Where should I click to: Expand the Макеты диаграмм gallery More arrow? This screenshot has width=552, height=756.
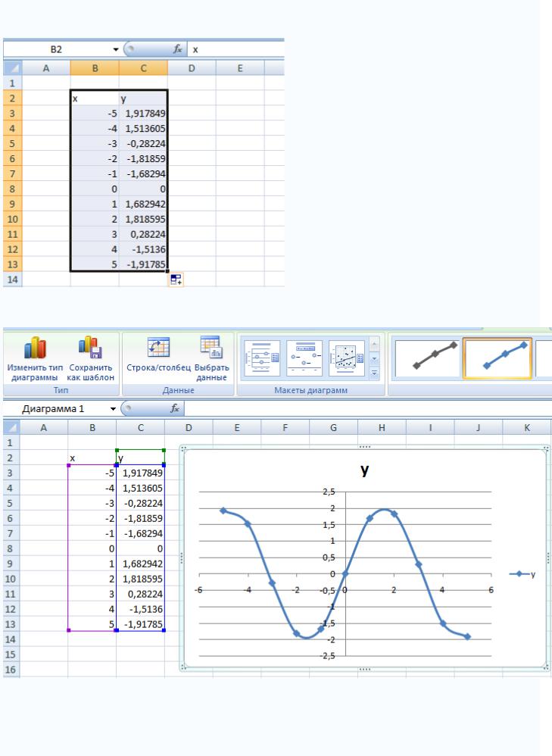point(375,373)
